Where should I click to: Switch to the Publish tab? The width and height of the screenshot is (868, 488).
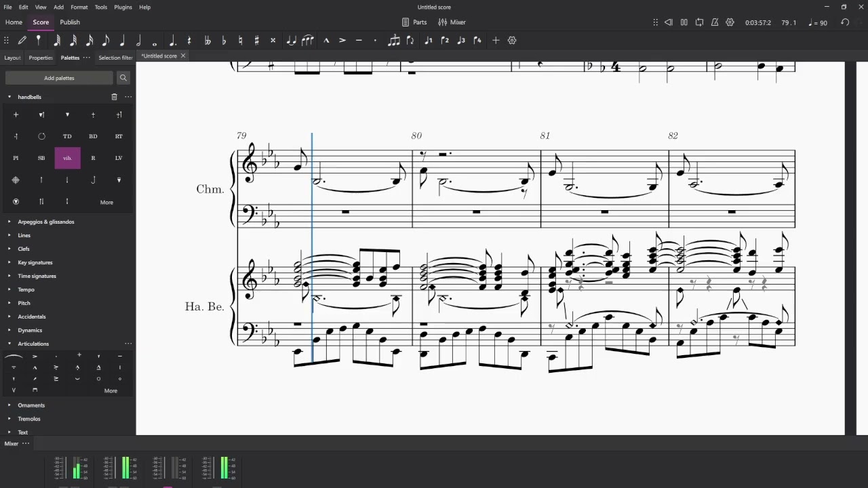point(70,22)
